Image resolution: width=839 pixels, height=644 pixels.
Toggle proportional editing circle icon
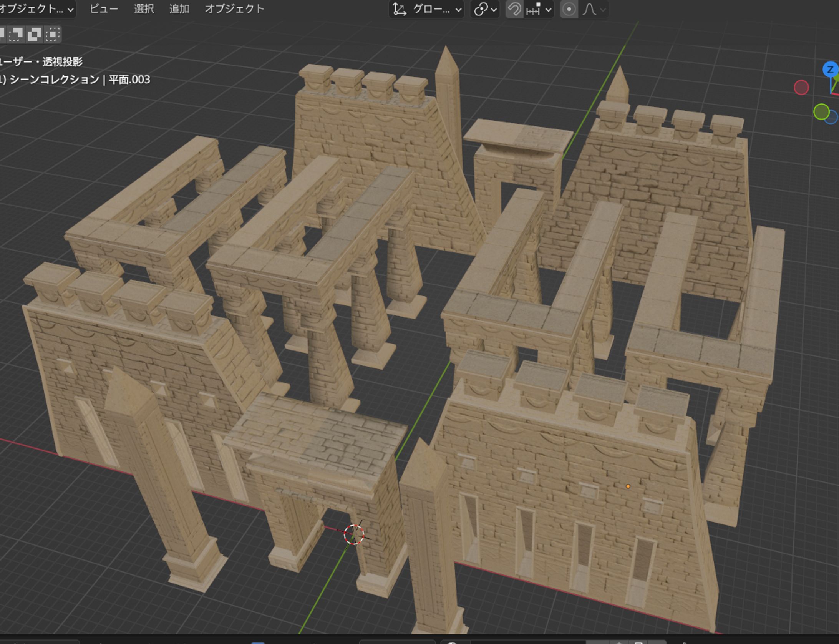coord(569,9)
